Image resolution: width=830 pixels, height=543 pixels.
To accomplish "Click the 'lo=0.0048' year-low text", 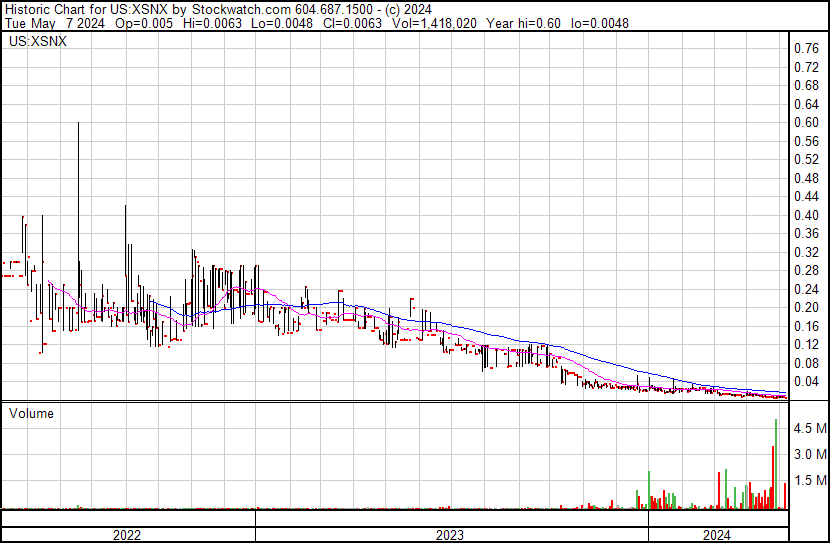I will coord(600,23).
